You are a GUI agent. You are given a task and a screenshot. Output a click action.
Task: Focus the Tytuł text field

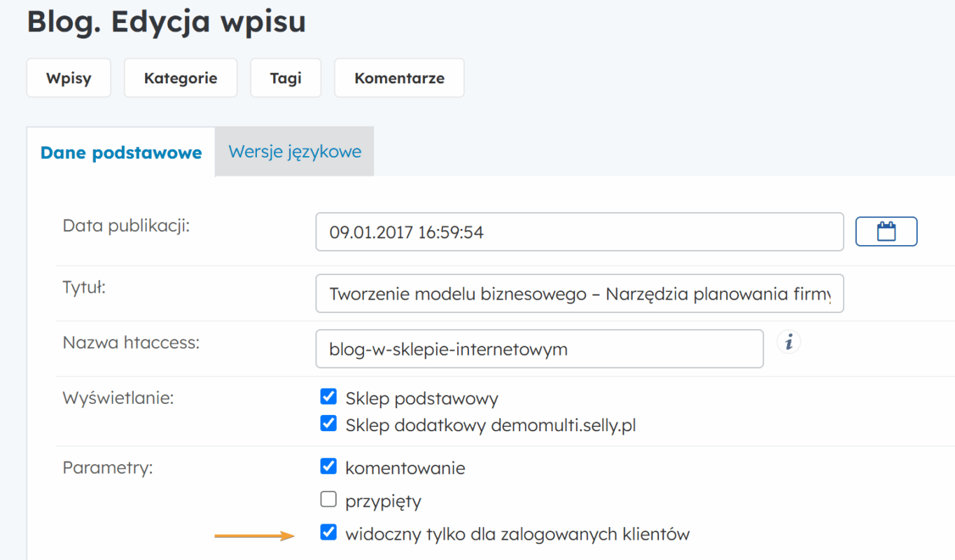click(579, 294)
